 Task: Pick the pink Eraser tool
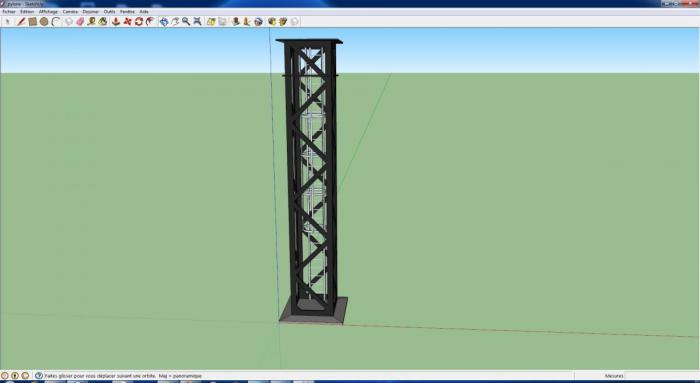point(80,21)
